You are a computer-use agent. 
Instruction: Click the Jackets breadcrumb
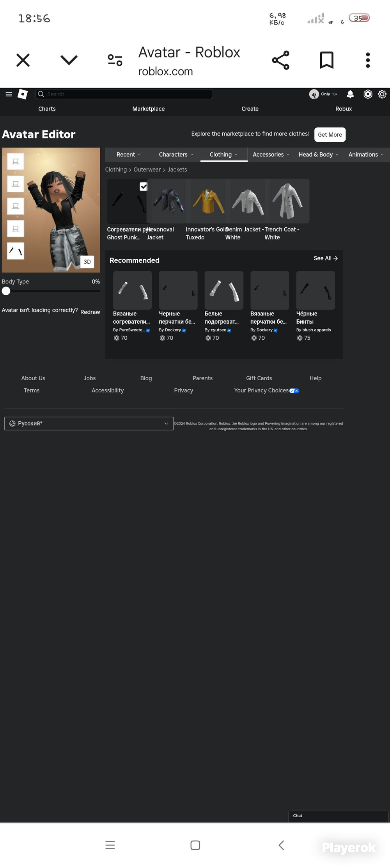click(x=177, y=169)
